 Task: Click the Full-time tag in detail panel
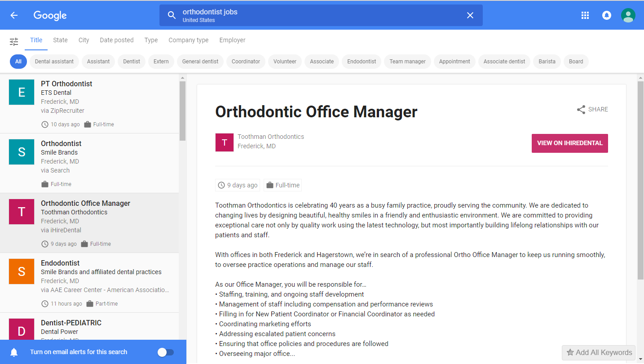pyautogui.click(x=282, y=185)
